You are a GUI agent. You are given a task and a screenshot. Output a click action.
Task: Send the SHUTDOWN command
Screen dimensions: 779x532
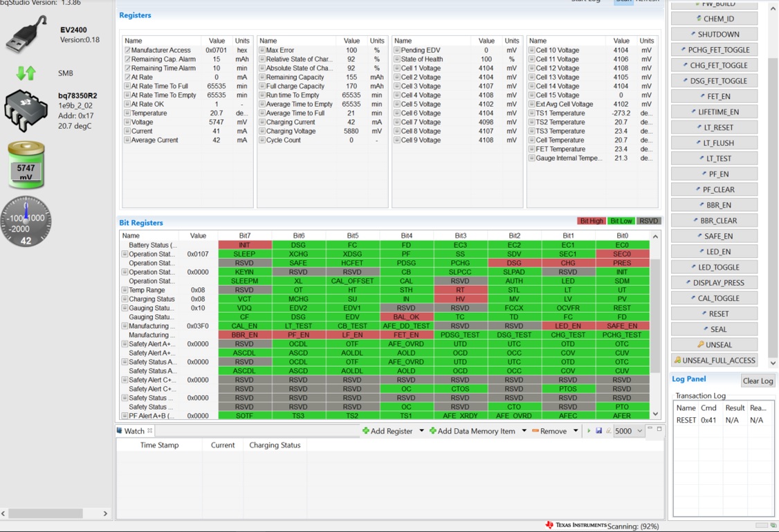(714, 35)
